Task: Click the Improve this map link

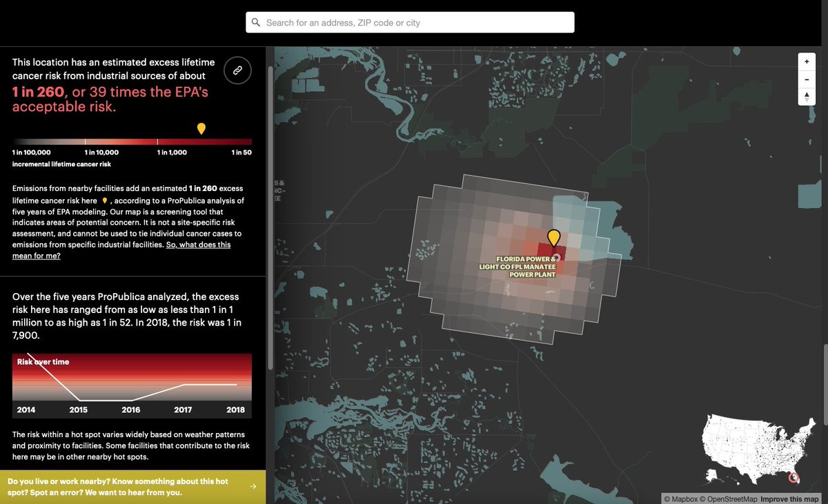Action: [x=791, y=499]
